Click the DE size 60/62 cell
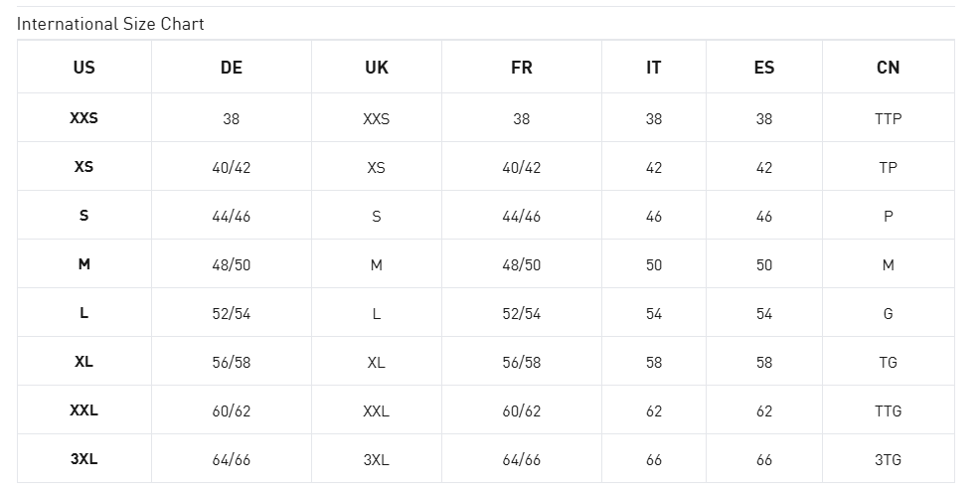This screenshot has height=491, width=980. (x=232, y=410)
